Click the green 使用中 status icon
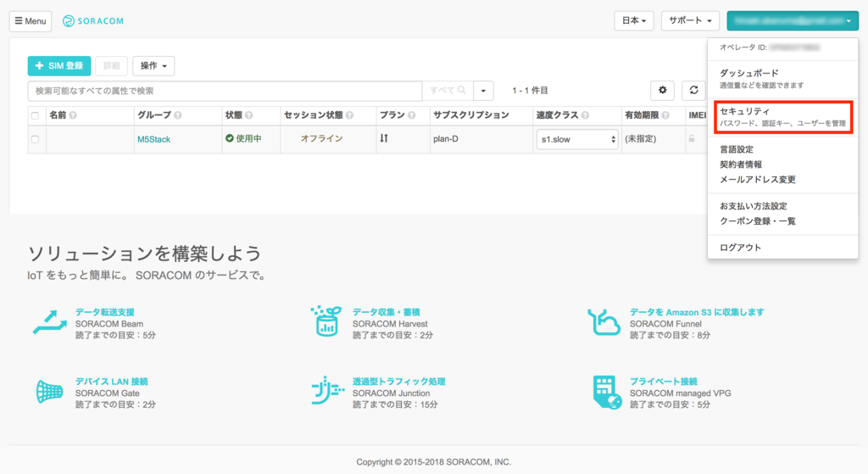Viewport: 868px width, 474px height. point(229,138)
